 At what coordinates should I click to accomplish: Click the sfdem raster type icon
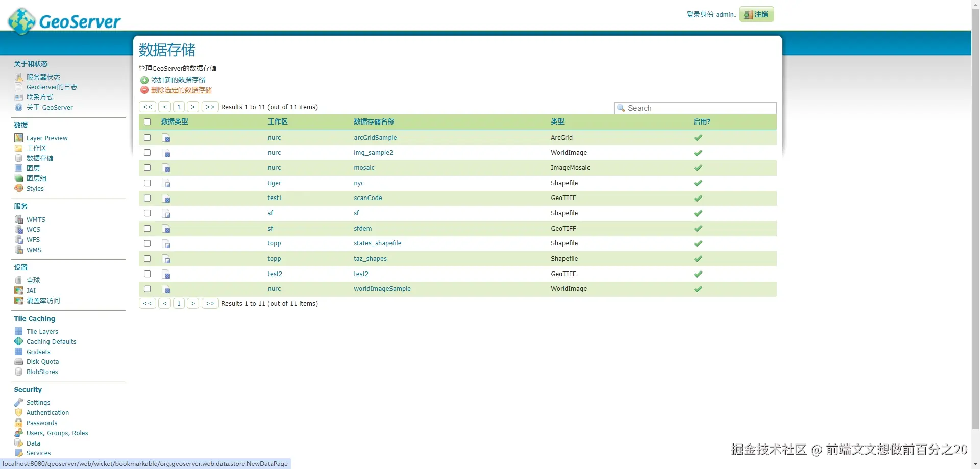tap(166, 229)
